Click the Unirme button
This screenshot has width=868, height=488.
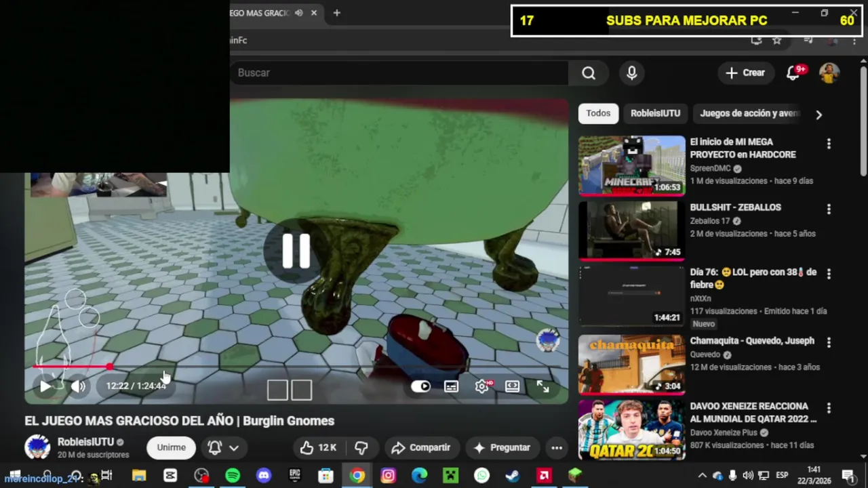click(x=172, y=447)
